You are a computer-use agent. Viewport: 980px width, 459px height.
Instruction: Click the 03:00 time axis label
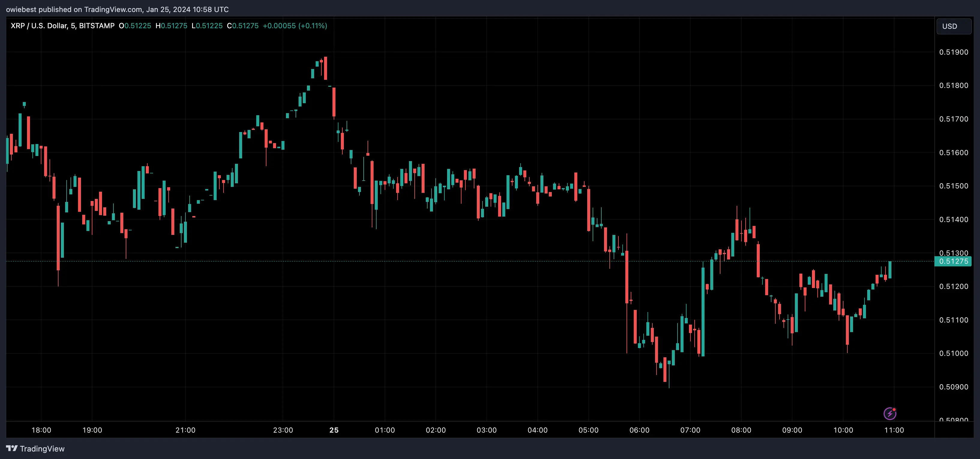tap(487, 430)
